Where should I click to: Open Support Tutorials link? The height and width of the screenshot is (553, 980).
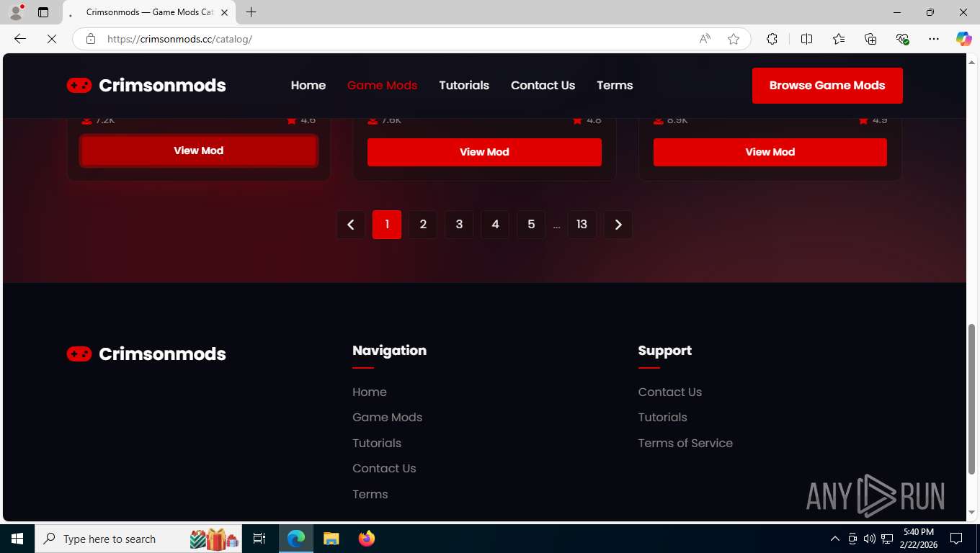[662, 417]
